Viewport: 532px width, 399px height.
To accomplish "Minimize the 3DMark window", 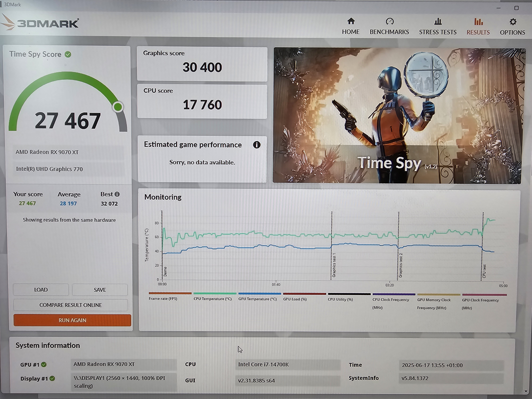I will [x=499, y=8].
